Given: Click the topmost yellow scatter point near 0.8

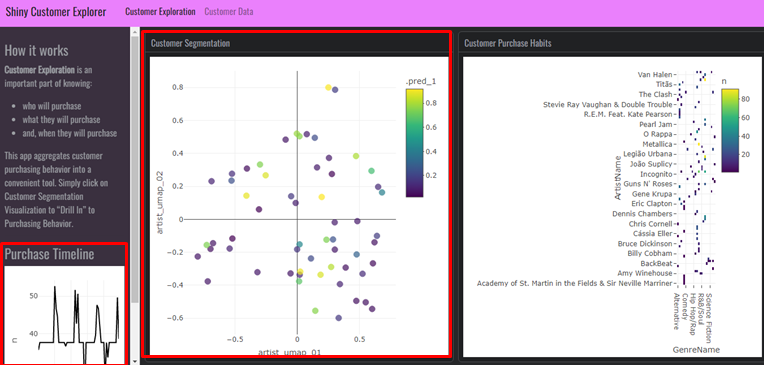Looking at the screenshot, I should point(328,88).
